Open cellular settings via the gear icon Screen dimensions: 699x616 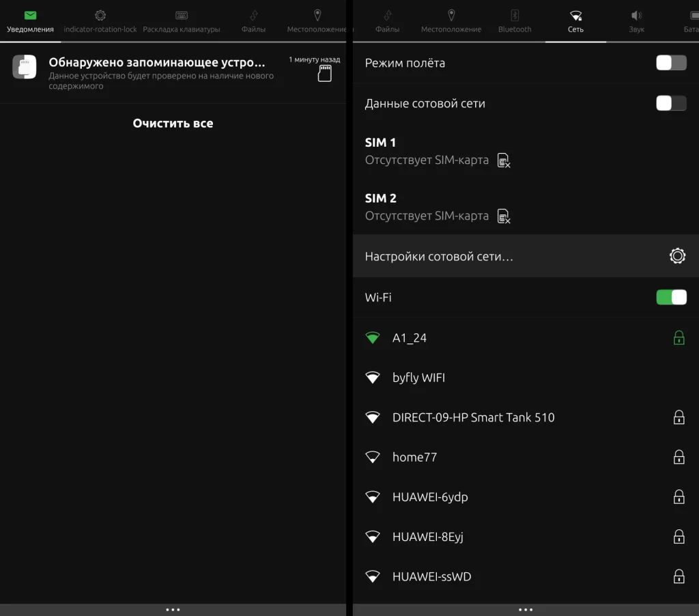click(x=677, y=255)
